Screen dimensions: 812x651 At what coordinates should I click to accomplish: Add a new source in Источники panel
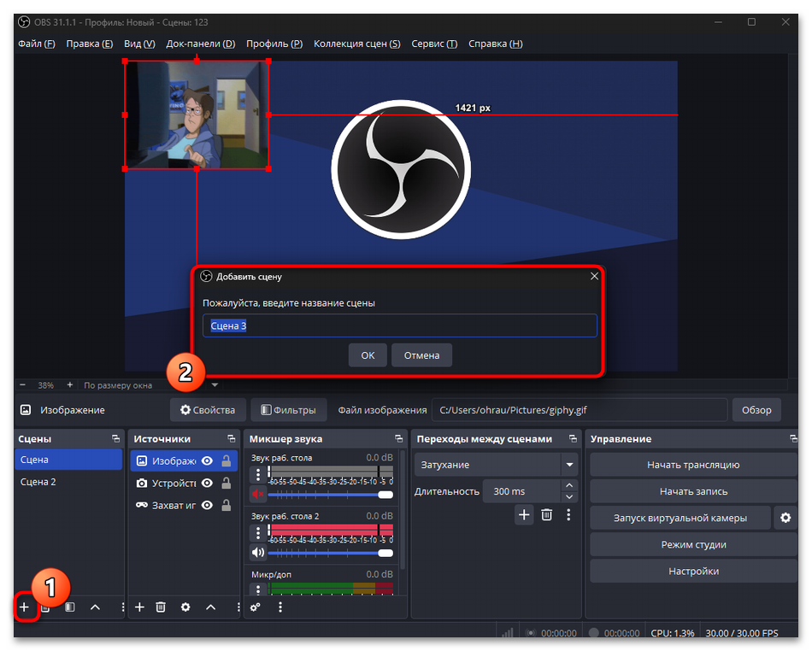pos(140,607)
